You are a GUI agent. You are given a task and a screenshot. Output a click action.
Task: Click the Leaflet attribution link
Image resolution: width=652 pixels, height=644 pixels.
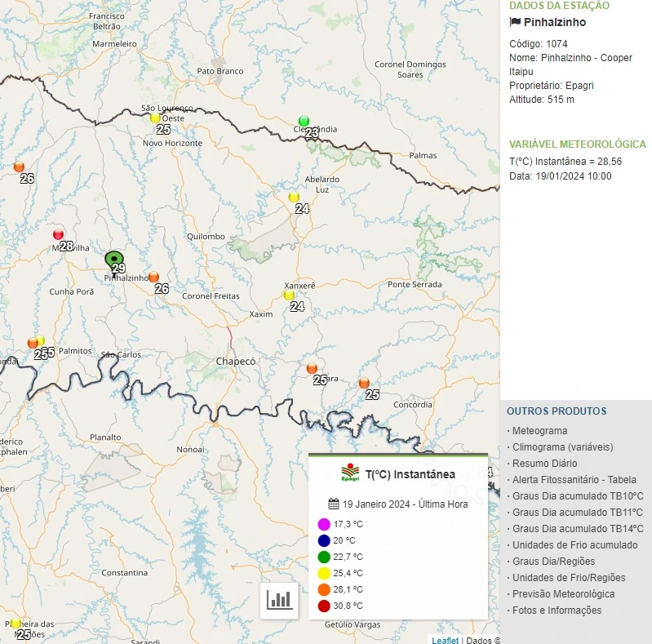pyautogui.click(x=446, y=640)
